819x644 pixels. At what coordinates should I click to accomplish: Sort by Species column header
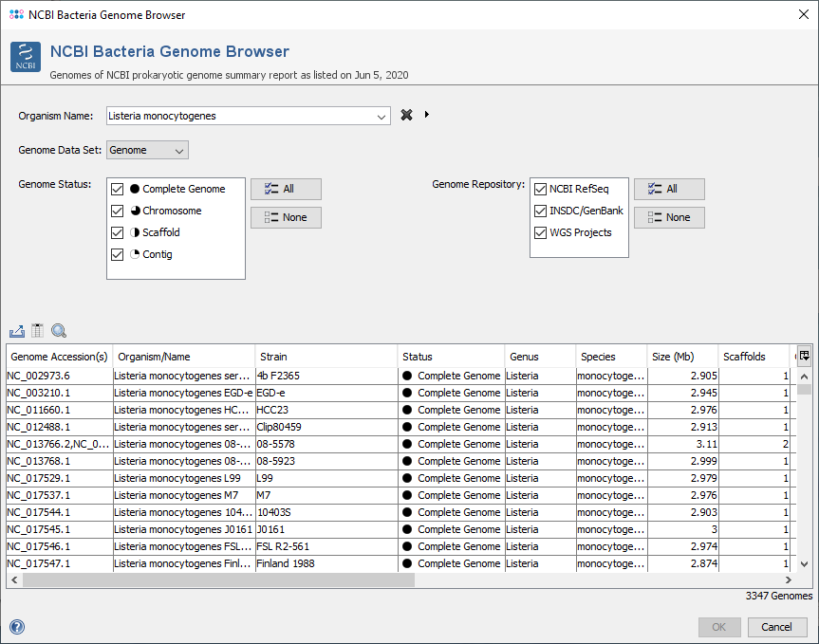pyautogui.click(x=611, y=357)
